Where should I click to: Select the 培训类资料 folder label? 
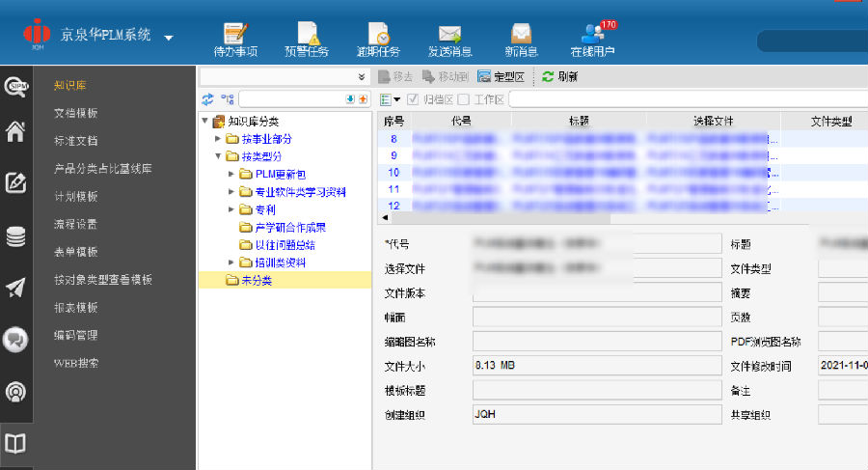coord(280,263)
